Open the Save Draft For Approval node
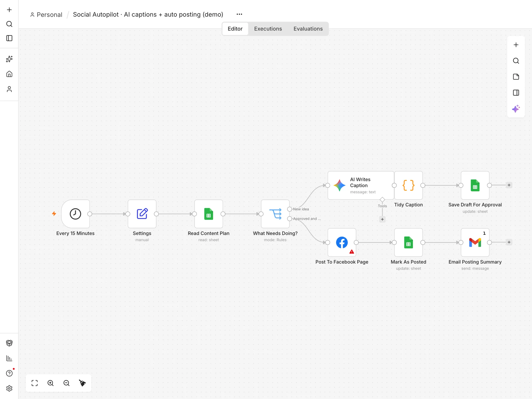 475,185
